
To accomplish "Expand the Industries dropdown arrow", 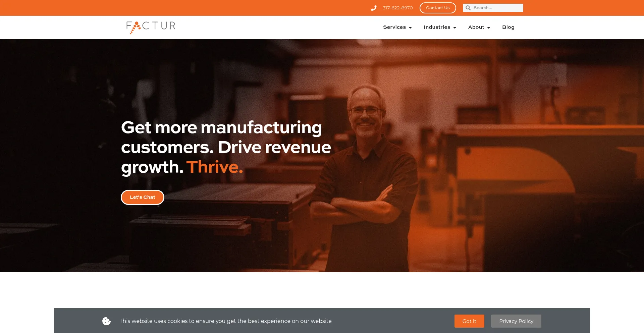I will (x=454, y=27).
